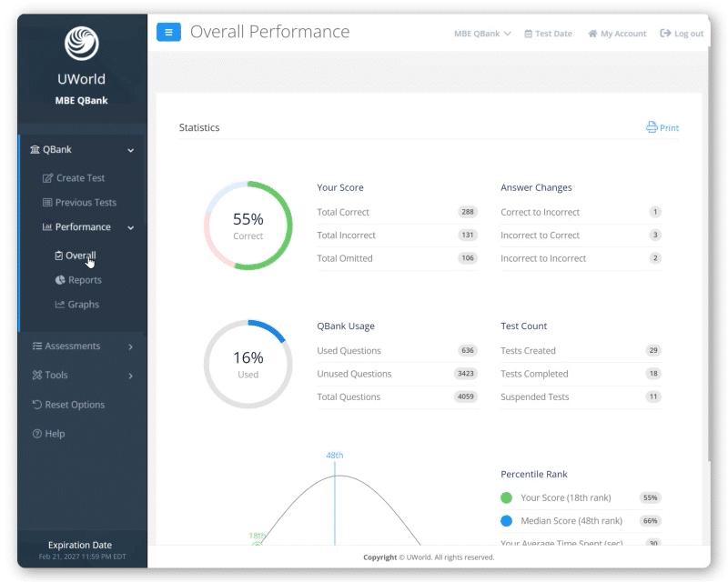The height and width of the screenshot is (582, 728).
Task: Click the Correct to Incorrect badge 1
Action: (655, 212)
